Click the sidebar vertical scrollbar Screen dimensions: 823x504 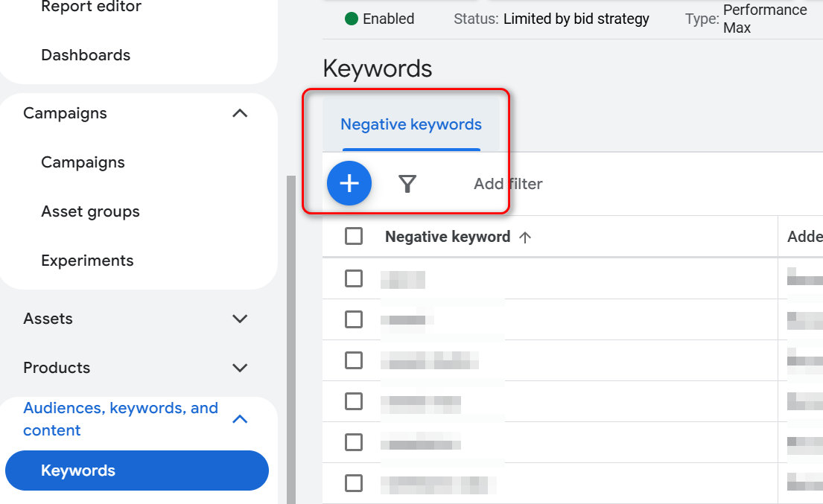pyautogui.click(x=290, y=335)
